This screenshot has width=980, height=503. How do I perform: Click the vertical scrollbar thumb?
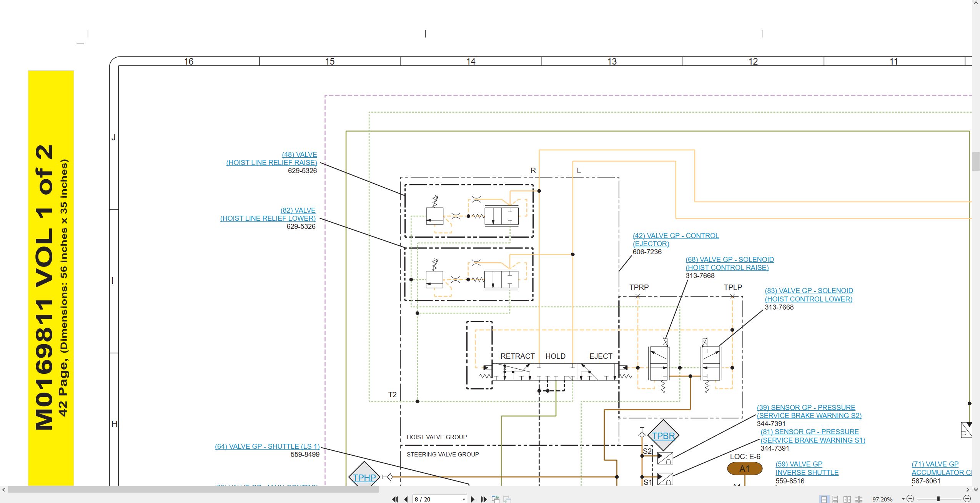[976, 161]
